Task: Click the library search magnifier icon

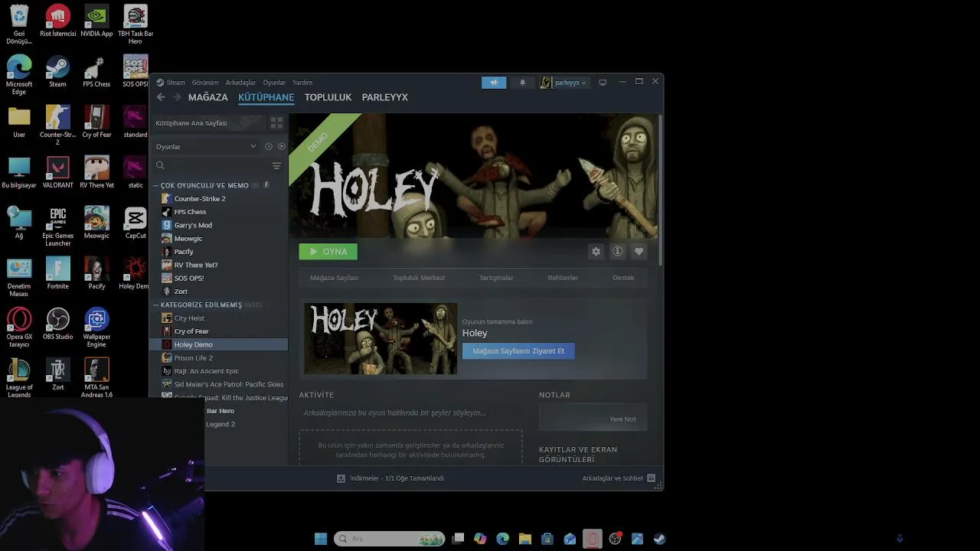Action: tap(160, 165)
